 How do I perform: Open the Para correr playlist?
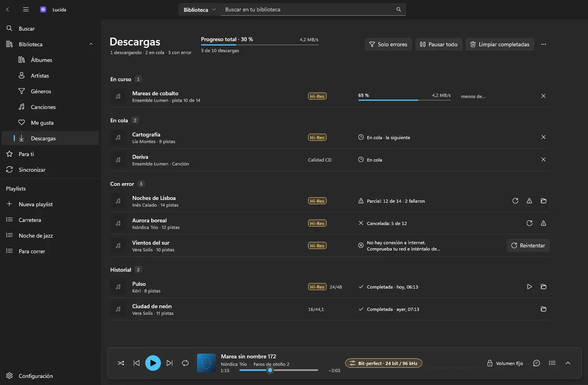coord(50,251)
